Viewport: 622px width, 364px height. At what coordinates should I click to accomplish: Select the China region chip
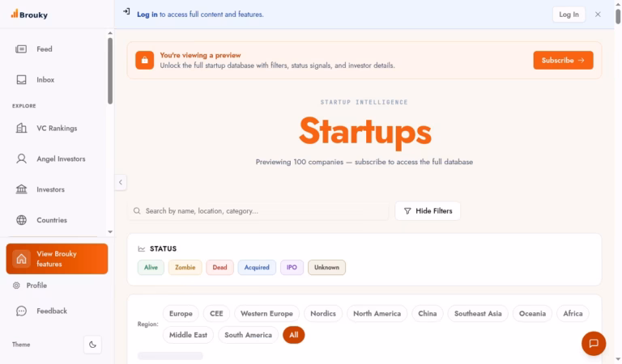[x=428, y=313]
